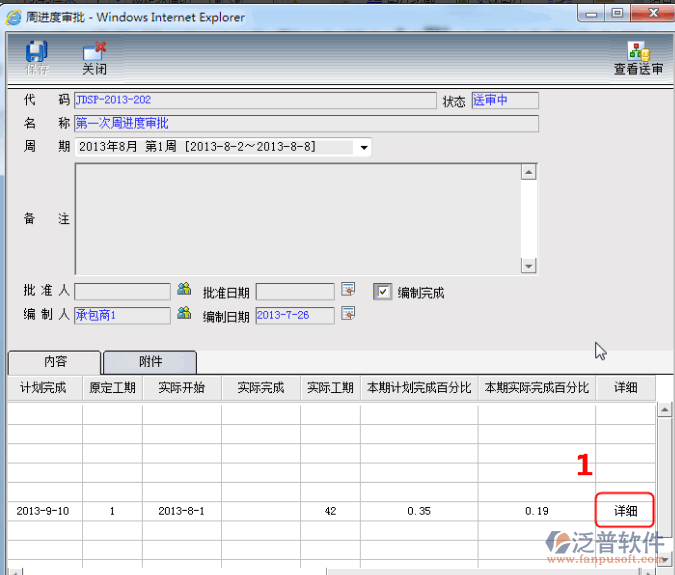This screenshot has height=575, width=675.
Task: Toggle the 编制完成 checkbox
Action: coord(382,292)
